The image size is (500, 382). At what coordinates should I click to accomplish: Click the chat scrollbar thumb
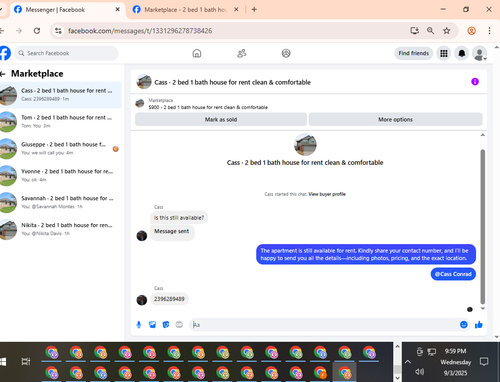point(482,227)
